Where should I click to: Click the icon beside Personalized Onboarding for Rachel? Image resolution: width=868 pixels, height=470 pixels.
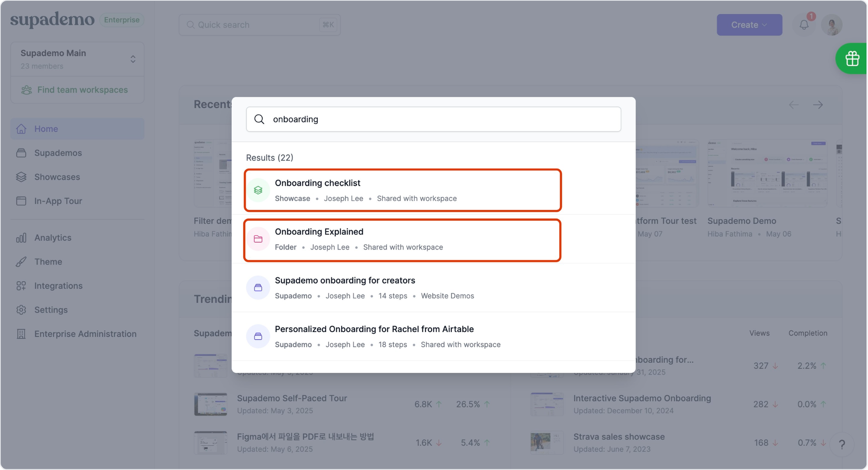[258, 336]
